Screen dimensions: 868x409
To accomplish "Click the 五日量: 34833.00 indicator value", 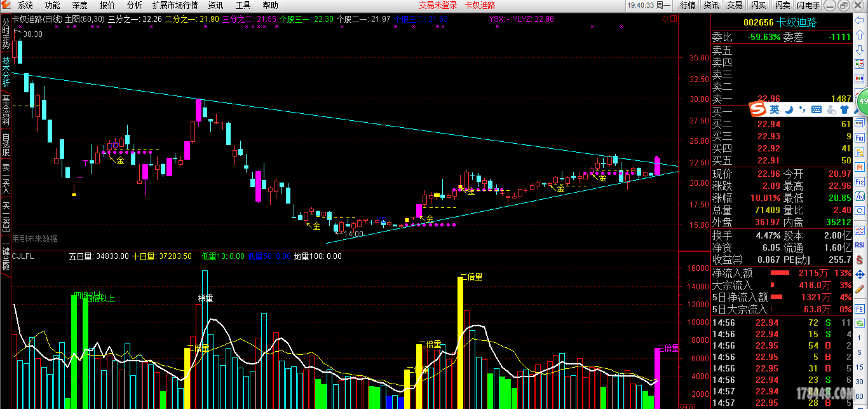I will (x=98, y=256).
